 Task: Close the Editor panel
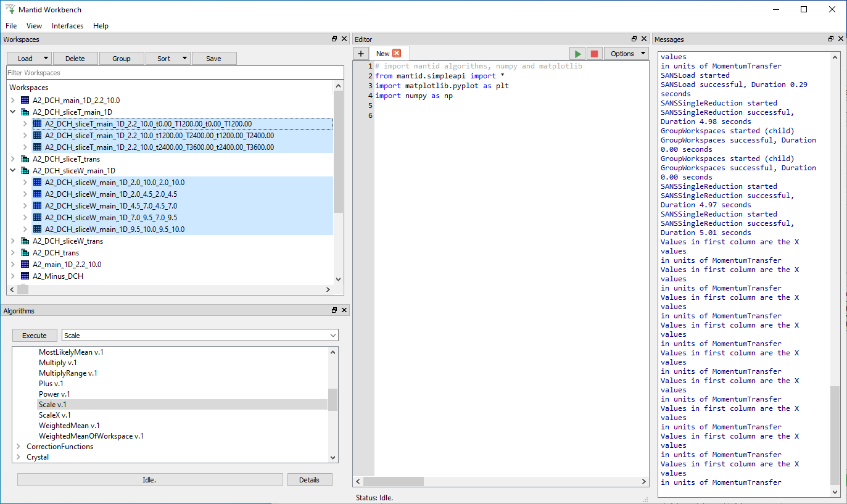point(644,39)
